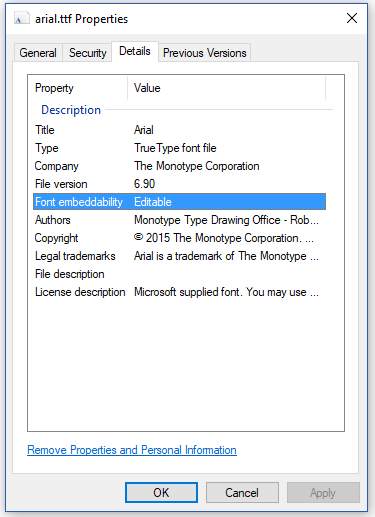Close the arial.ttf Properties dialog
The width and height of the screenshot is (375, 517).
pos(352,18)
